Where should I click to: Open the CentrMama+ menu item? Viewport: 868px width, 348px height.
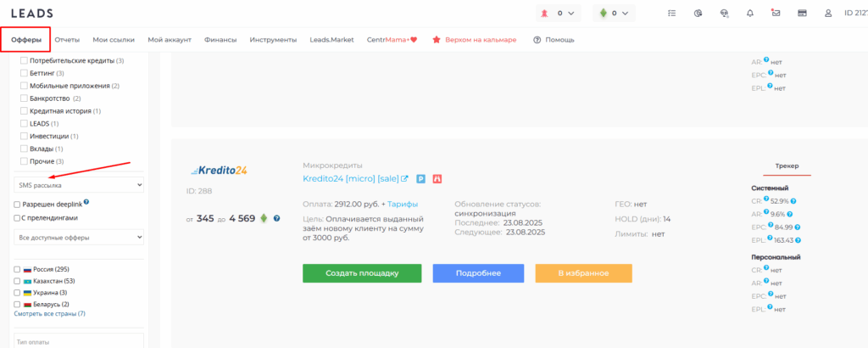point(392,40)
